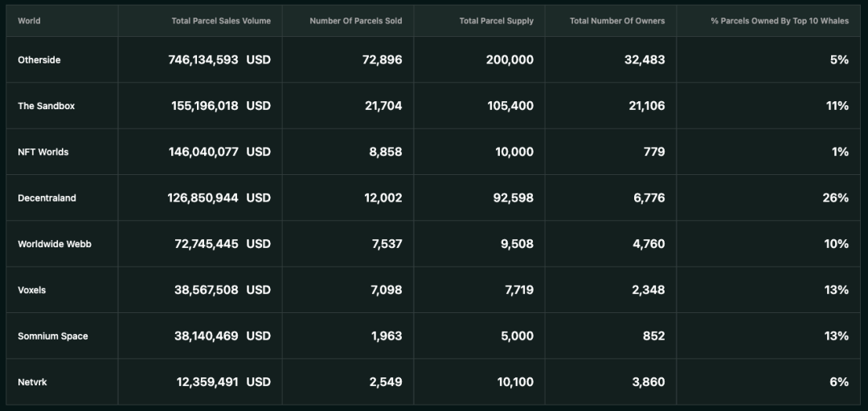Sort by Number Of Parcels Sold header
The image size is (868, 411).
click(x=356, y=21)
